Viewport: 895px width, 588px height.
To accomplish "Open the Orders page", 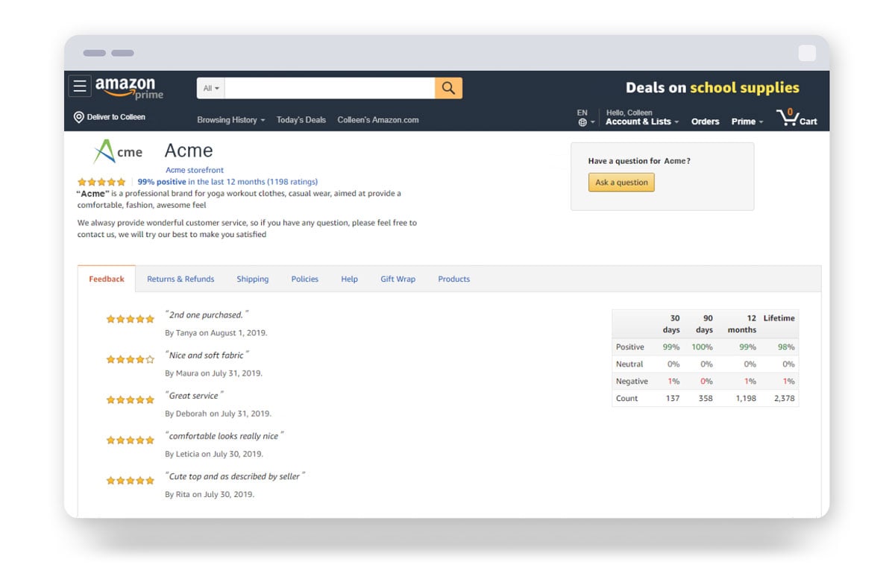I will click(x=706, y=121).
